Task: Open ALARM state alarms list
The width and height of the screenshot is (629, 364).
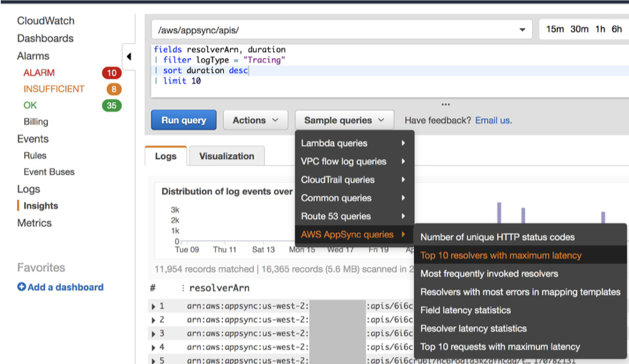Action: [39, 72]
